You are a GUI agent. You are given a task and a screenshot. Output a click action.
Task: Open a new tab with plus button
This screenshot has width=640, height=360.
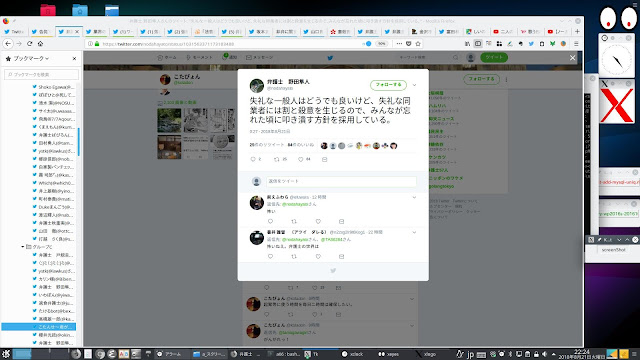point(577,31)
